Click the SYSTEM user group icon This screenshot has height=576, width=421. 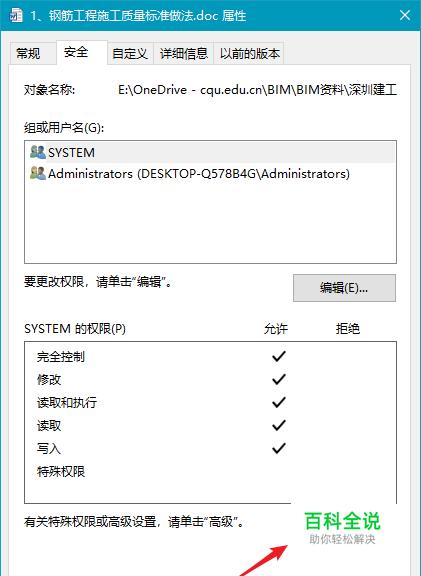pos(37,152)
